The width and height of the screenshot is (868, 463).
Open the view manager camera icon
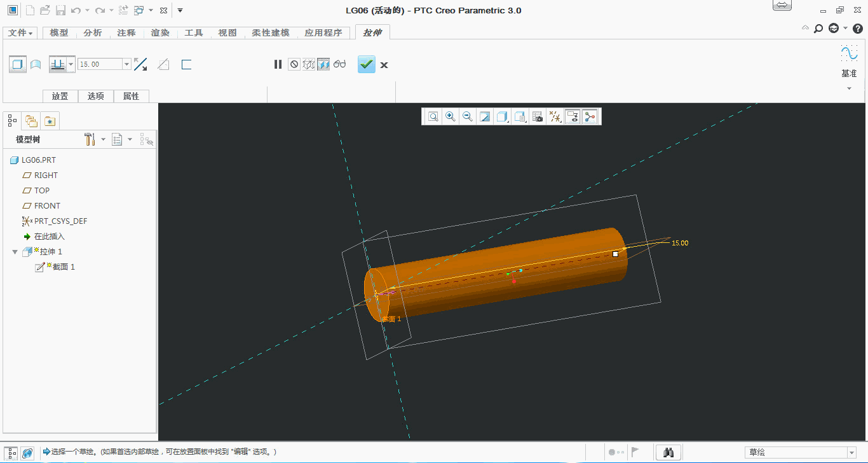tap(538, 116)
